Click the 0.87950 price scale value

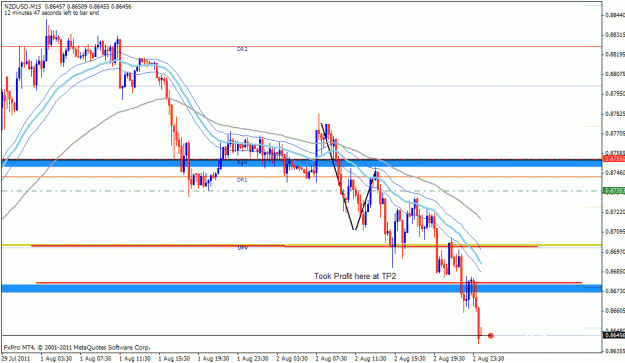click(x=615, y=94)
